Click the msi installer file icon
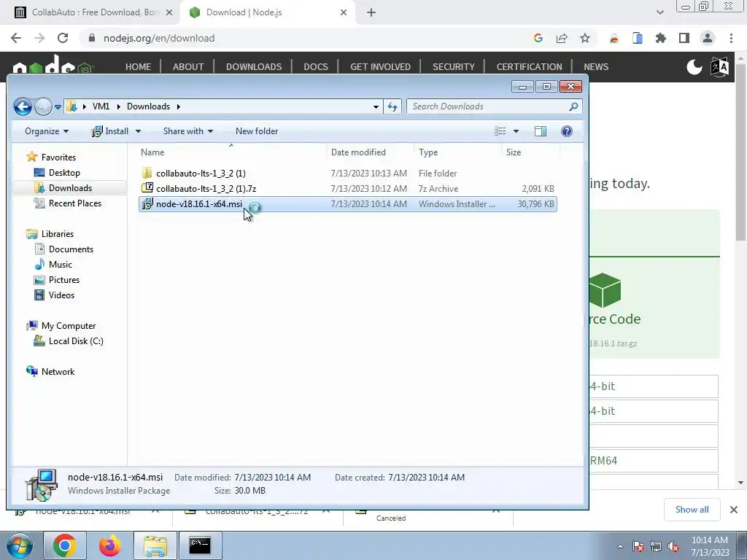The width and height of the screenshot is (747, 560). [x=147, y=204]
